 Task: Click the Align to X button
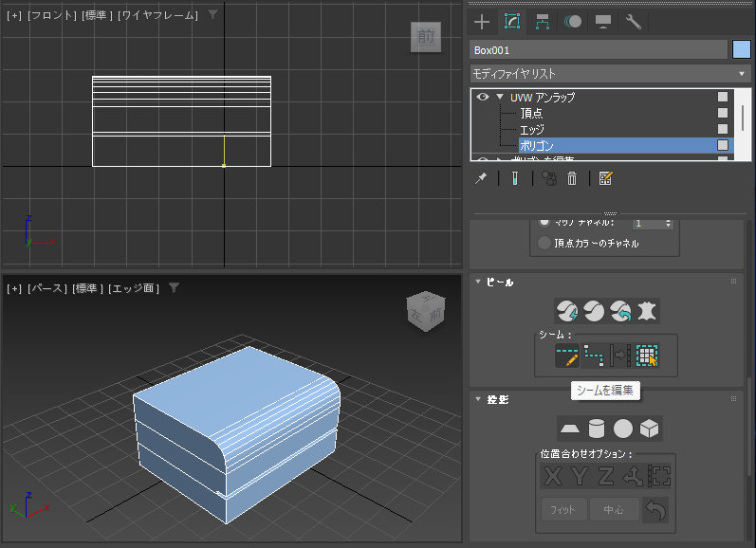coord(553,476)
